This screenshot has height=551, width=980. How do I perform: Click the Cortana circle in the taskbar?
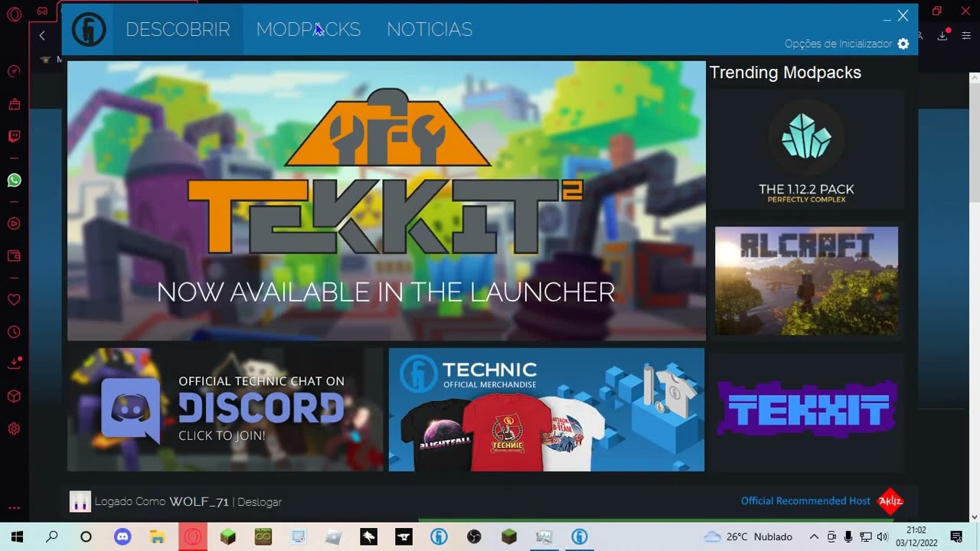(x=87, y=536)
